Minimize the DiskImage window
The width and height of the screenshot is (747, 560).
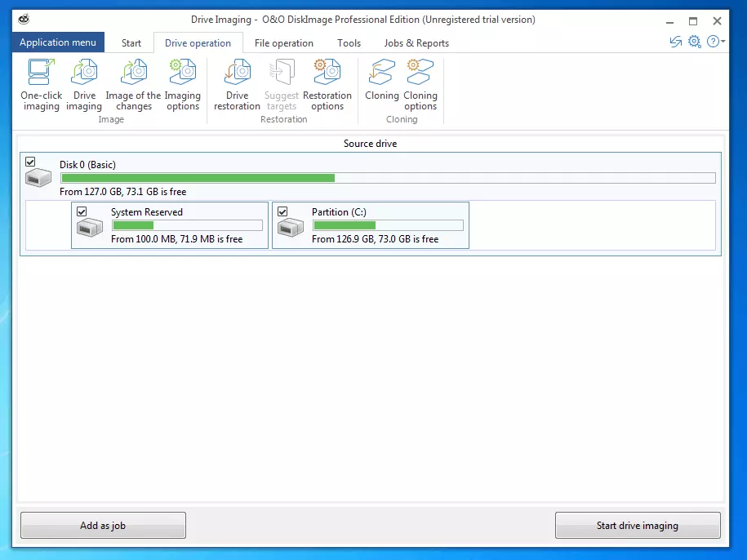click(669, 21)
